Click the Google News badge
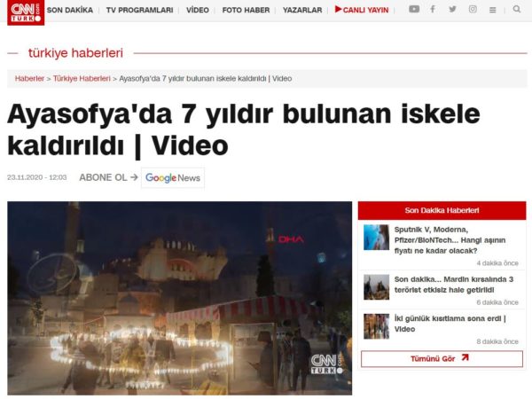This screenshot has height=399, width=532. (x=173, y=177)
